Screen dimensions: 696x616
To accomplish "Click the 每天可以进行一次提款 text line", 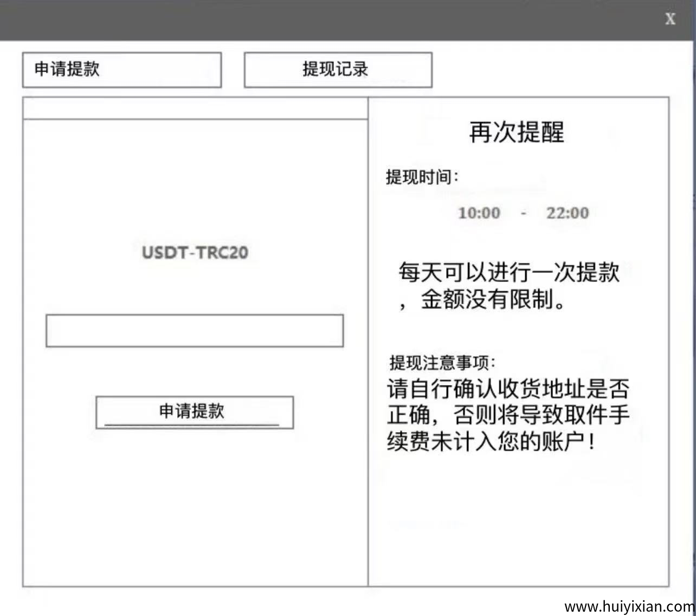I will tap(509, 272).
